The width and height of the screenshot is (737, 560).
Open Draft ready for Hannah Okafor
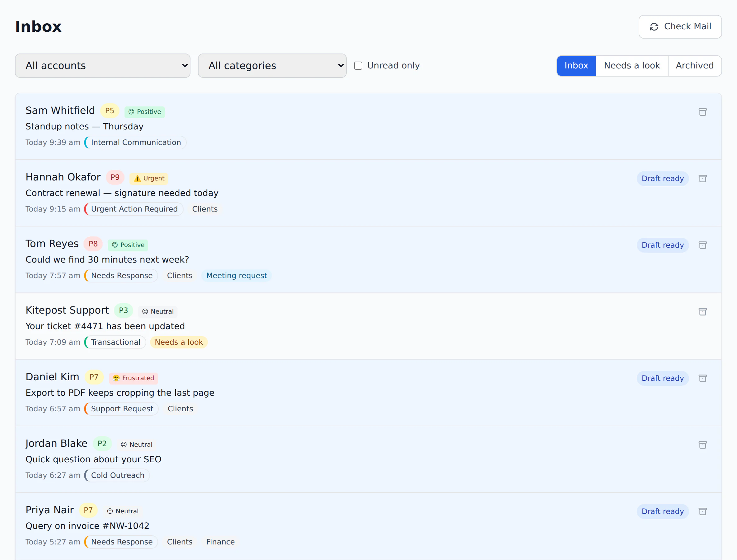662,179
